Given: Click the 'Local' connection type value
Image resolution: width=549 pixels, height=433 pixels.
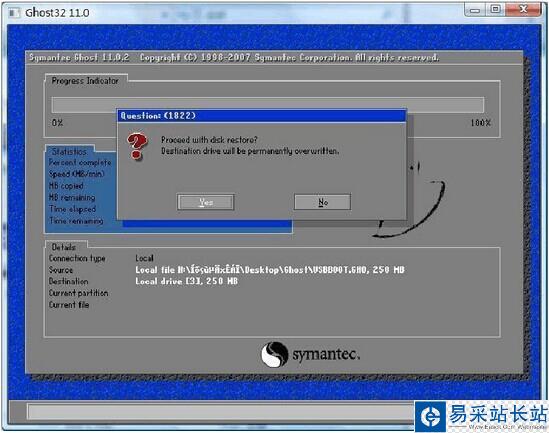Looking at the screenshot, I should tap(145, 258).
